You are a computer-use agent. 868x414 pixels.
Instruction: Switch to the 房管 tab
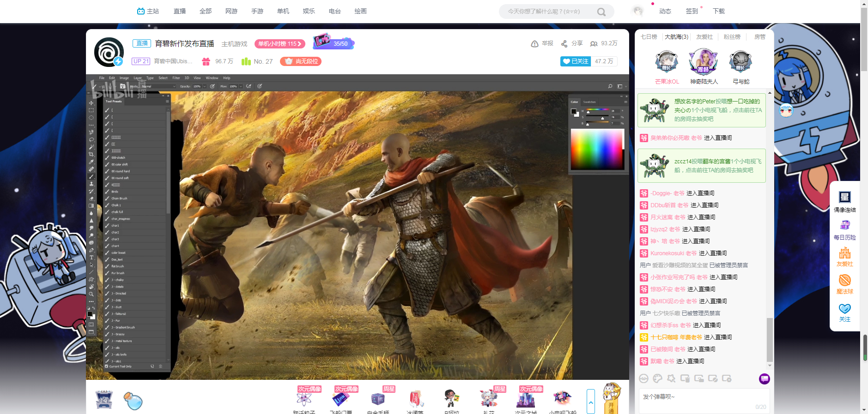point(760,37)
